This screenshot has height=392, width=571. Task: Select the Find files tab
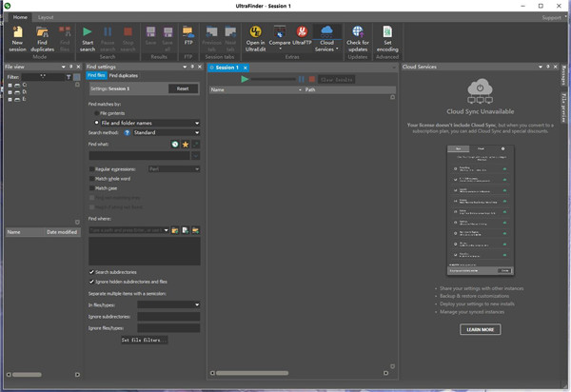coord(96,75)
